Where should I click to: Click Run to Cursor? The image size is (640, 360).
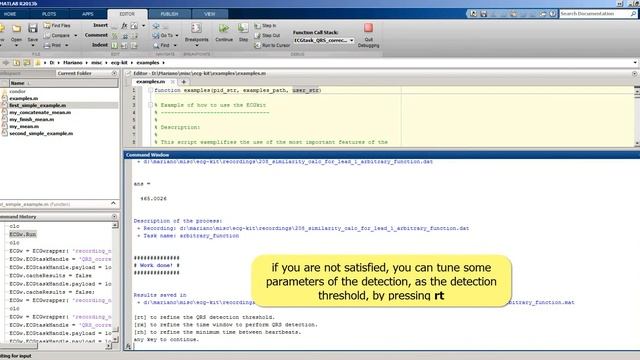coord(272,45)
